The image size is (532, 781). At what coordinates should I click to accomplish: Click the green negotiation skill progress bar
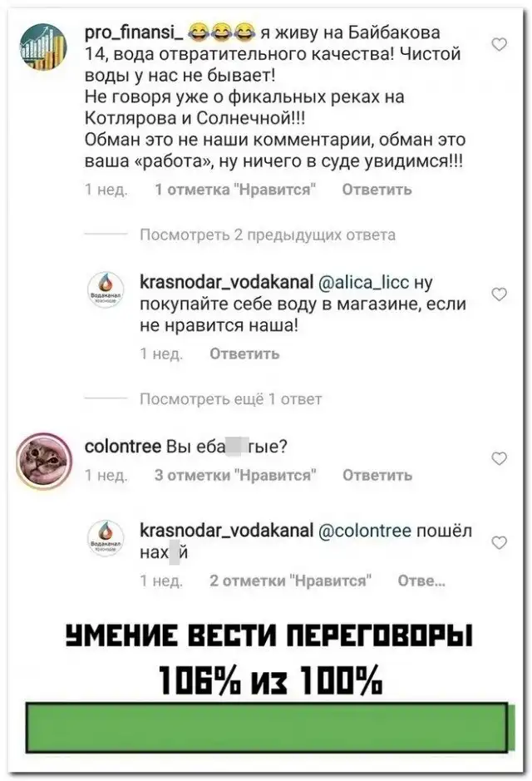click(267, 728)
